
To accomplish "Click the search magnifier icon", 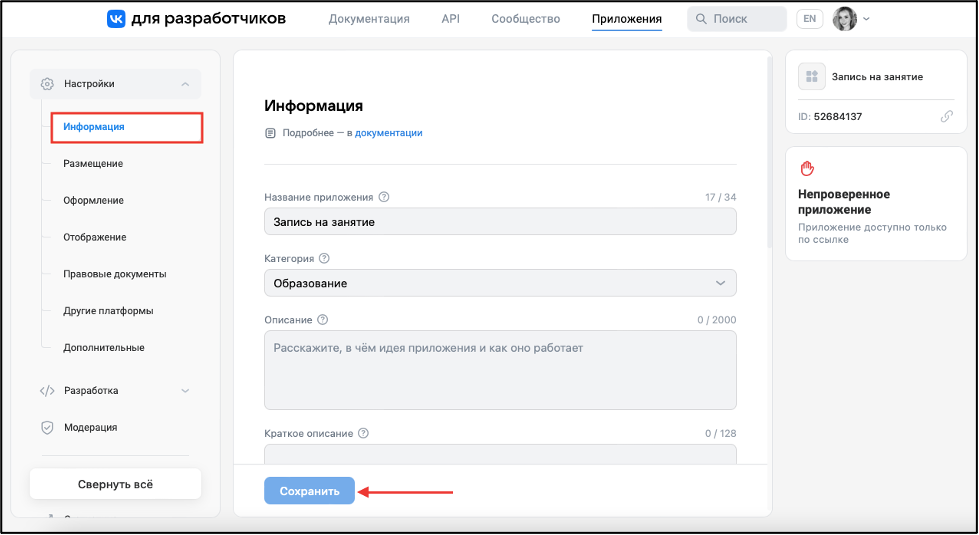I will click(x=701, y=19).
